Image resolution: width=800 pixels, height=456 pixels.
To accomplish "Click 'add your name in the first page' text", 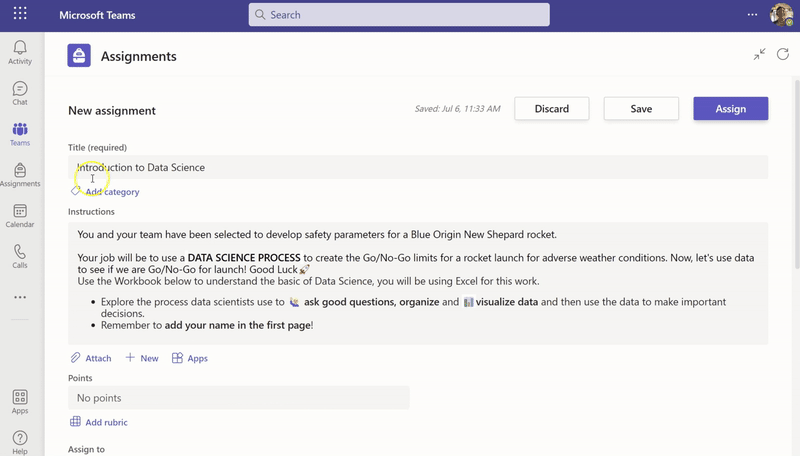I will coord(238,325).
